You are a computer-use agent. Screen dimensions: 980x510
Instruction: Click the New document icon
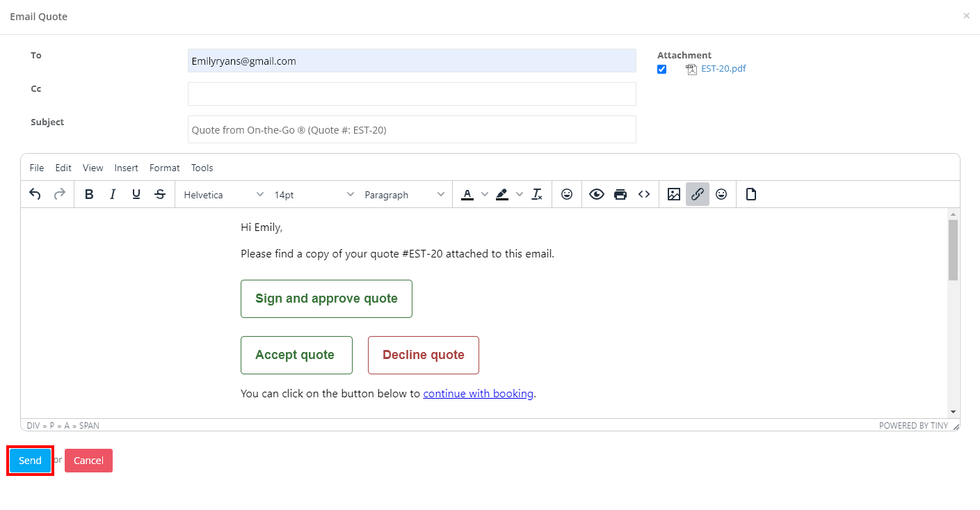click(x=751, y=195)
